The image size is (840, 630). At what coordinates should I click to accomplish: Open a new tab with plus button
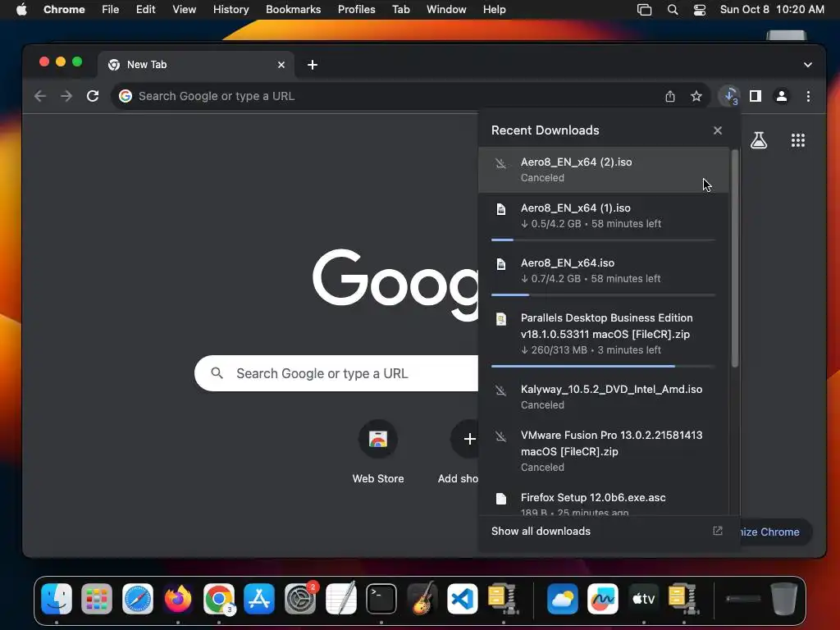(313, 65)
